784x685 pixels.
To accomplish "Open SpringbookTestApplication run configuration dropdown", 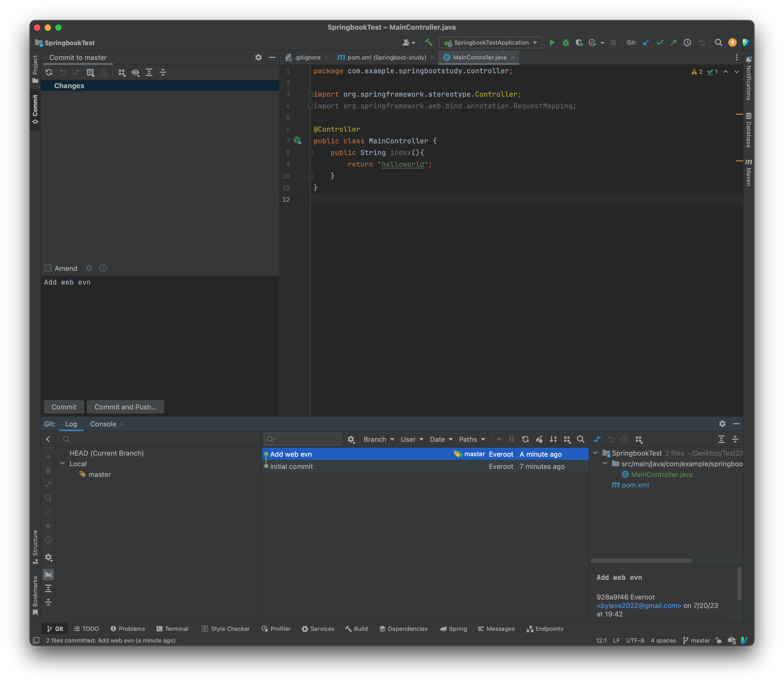I will pyautogui.click(x=490, y=42).
